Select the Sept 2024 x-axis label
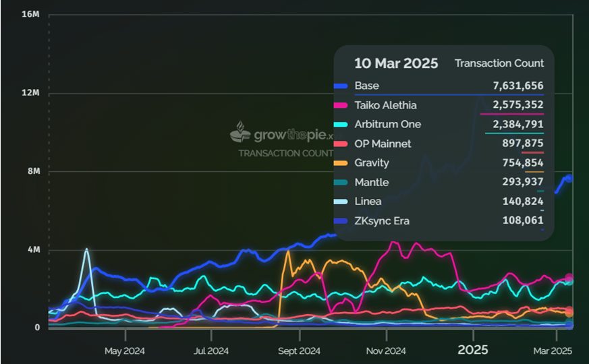 coord(299,351)
